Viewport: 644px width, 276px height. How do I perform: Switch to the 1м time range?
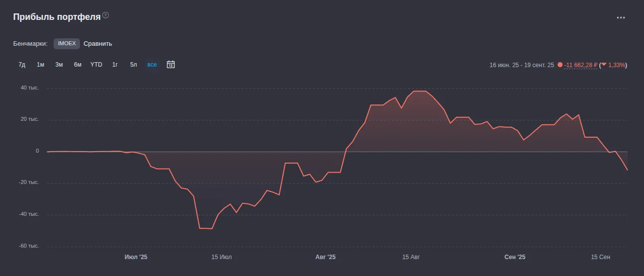click(x=41, y=65)
